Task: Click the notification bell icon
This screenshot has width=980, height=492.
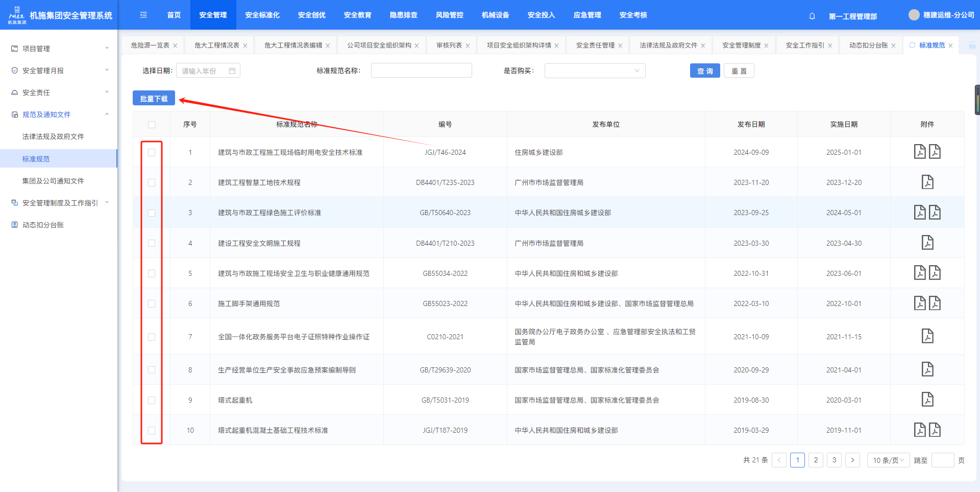Action: coord(812,16)
